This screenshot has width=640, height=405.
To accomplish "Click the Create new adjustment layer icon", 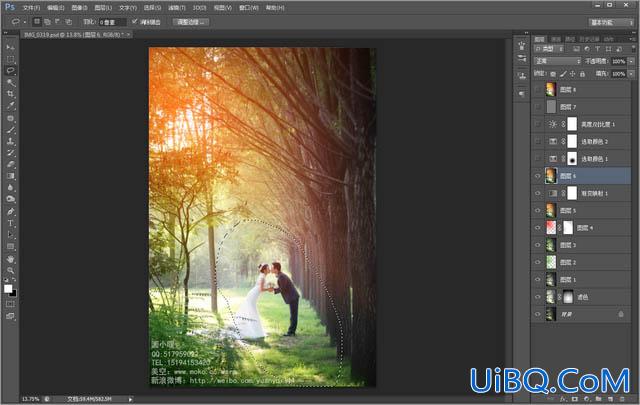I will (x=587, y=399).
